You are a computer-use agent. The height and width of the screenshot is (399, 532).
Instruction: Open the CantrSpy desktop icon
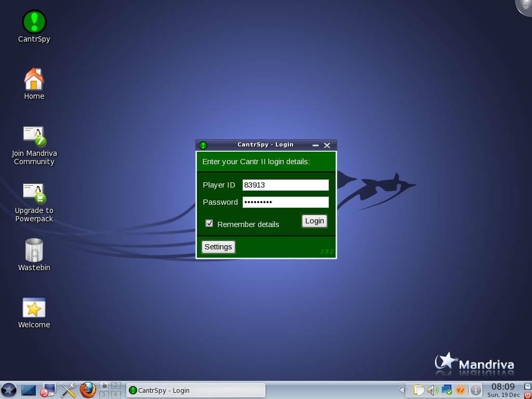(x=34, y=26)
